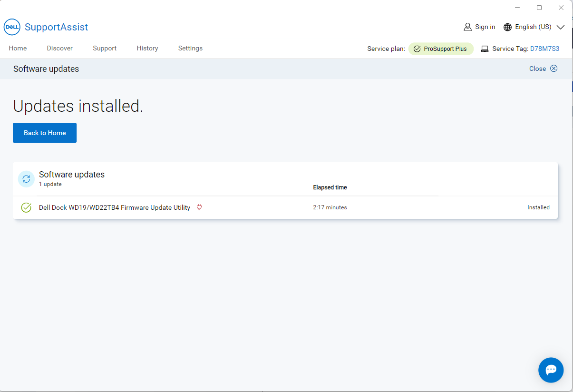Click Back to Home button

click(45, 133)
